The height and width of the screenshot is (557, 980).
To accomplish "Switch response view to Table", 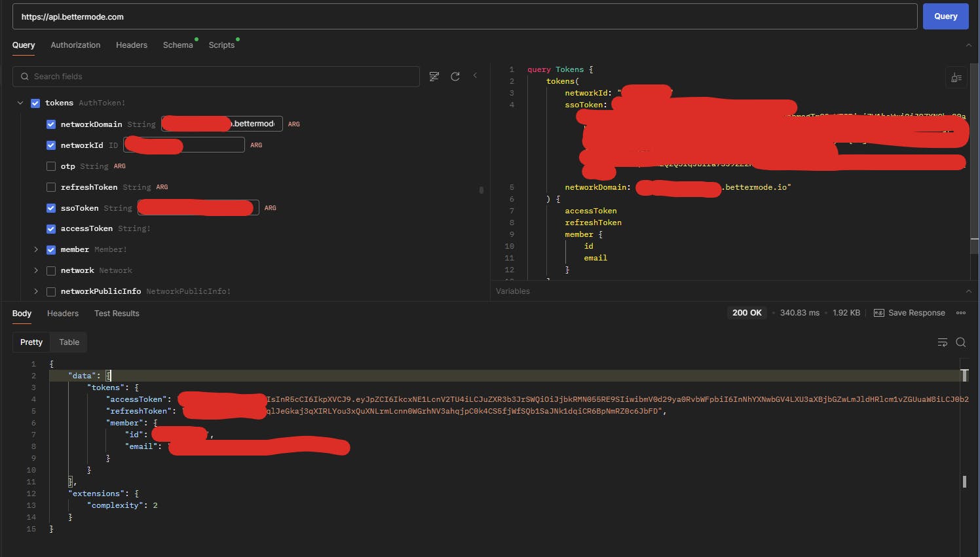I will (x=69, y=342).
